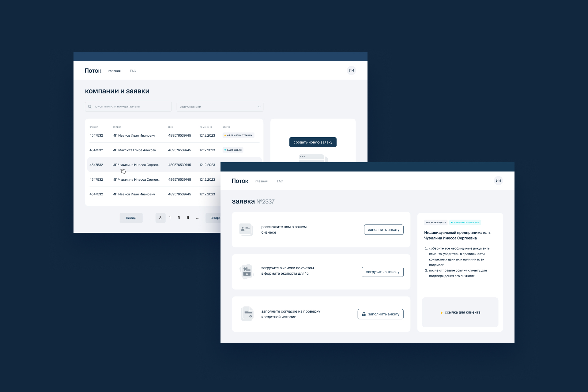The image size is (588, 392).
Task: Click the Поток logo in the back window
Action: [93, 71]
